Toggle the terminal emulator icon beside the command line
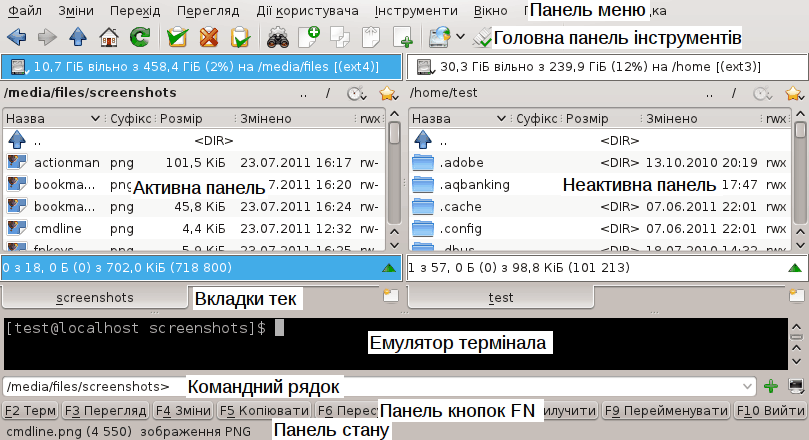 [x=796, y=386]
